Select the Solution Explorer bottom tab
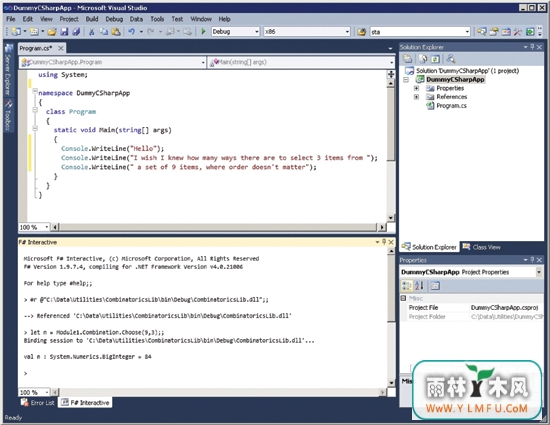Screen dimensions: 550x425 tap(430, 247)
